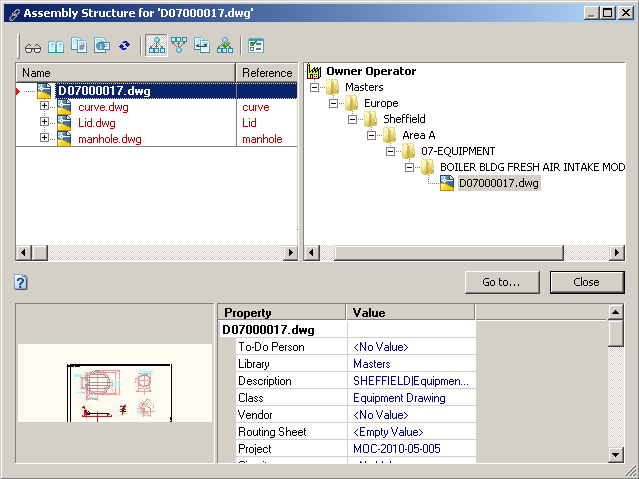Collapse the Masters folder node

(314, 87)
